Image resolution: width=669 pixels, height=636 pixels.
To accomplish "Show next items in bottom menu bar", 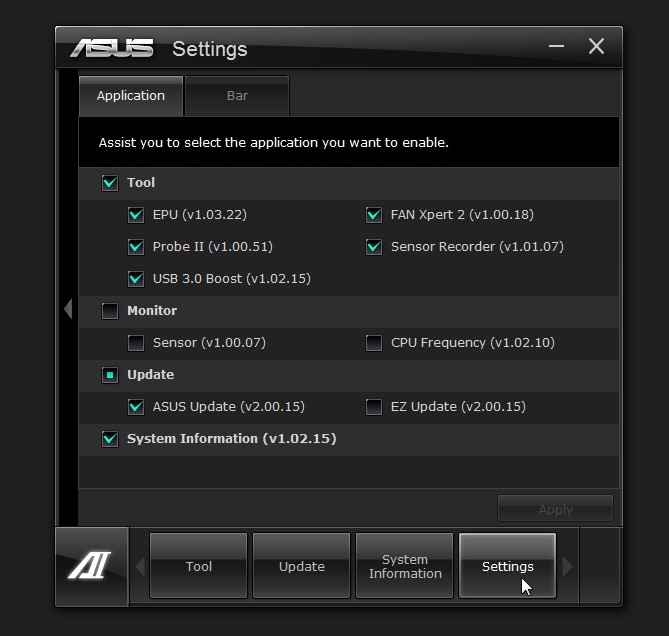I will pos(567,566).
